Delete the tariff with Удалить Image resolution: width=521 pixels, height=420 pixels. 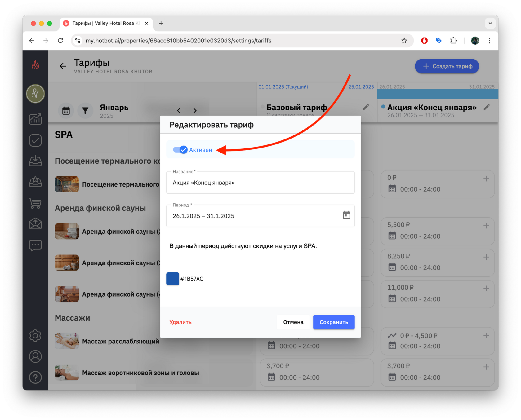(180, 322)
